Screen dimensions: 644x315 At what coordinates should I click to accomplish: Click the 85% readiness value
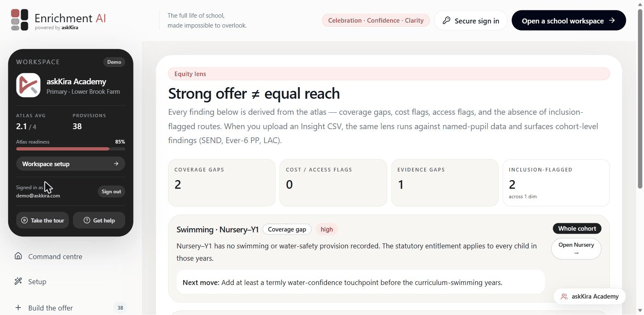pyautogui.click(x=120, y=142)
